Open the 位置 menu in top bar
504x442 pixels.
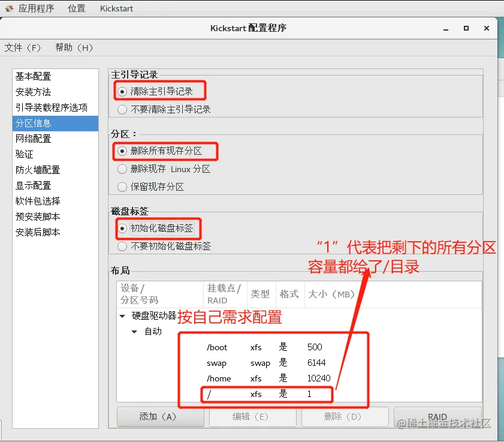click(77, 8)
